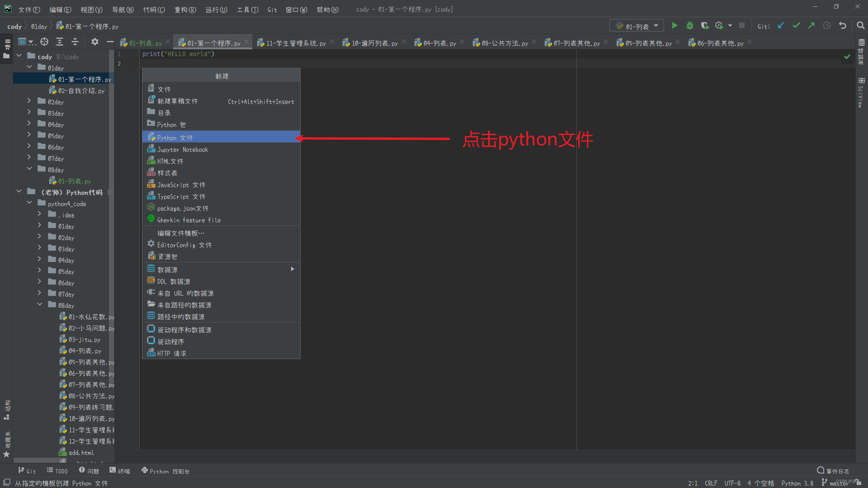Select HTML文件 in the New menu
This screenshot has width=868, height=488.
coord(221,161)
